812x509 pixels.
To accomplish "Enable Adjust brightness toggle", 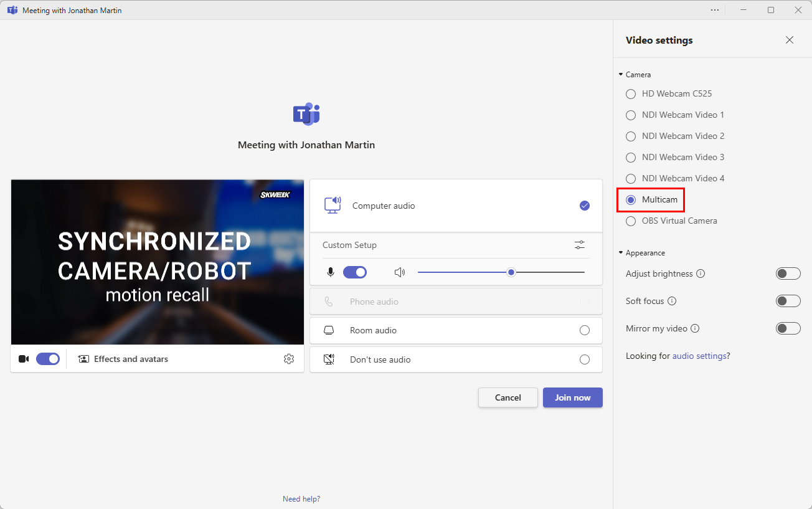I will (x=788, y=274).
